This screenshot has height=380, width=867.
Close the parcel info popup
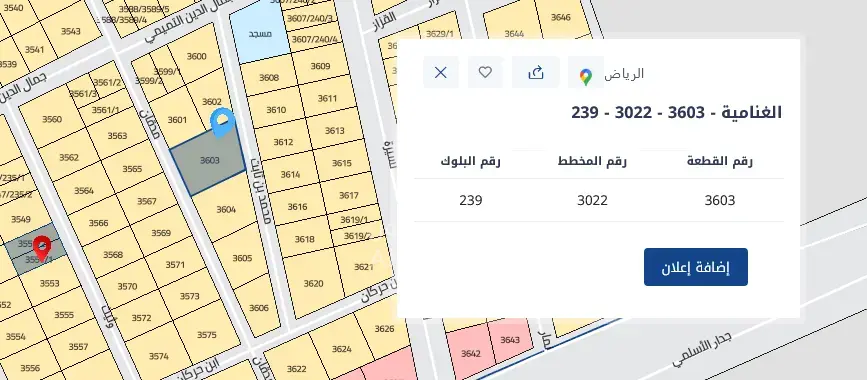(x=441, y=72)
